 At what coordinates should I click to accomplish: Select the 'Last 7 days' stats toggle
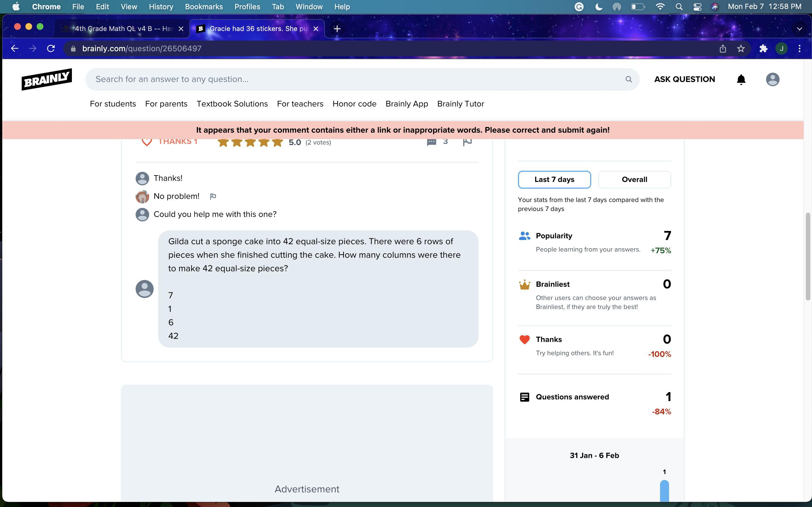pos(554,179)
